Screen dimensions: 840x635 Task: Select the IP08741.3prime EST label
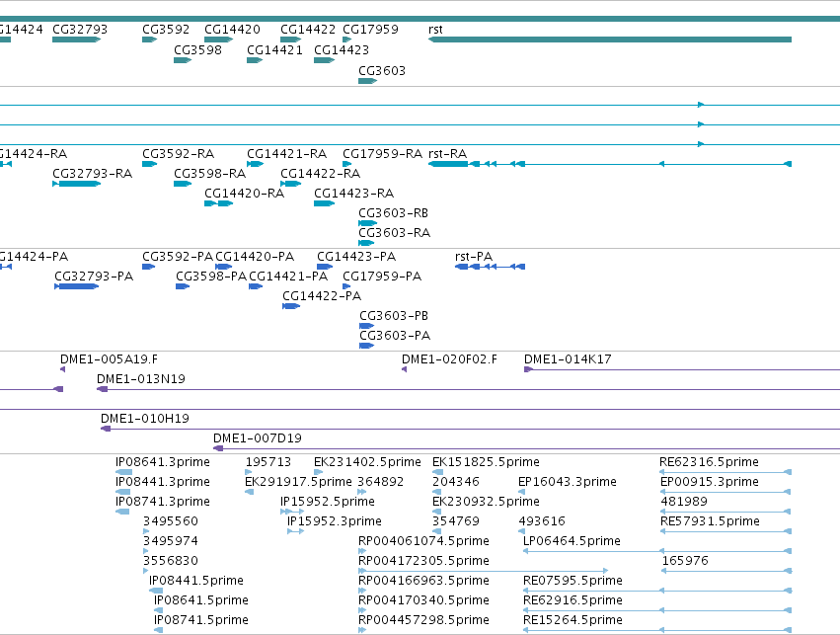(163, 502)
